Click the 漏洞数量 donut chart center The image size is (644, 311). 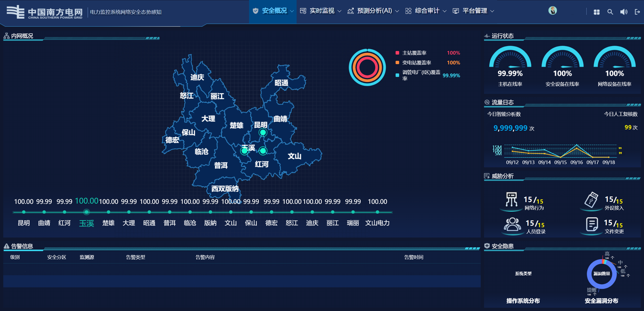[602, 274]
